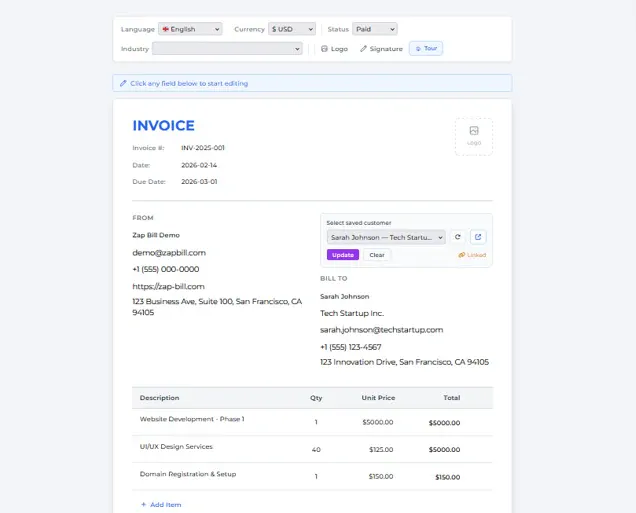Change the Paid status dropdown
Screen dimensions: 636x513
click(375, 29)
